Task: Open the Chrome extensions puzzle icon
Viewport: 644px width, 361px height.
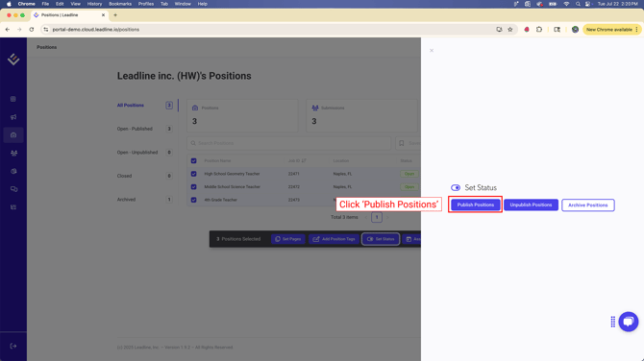Action: (x=539, y=30)
